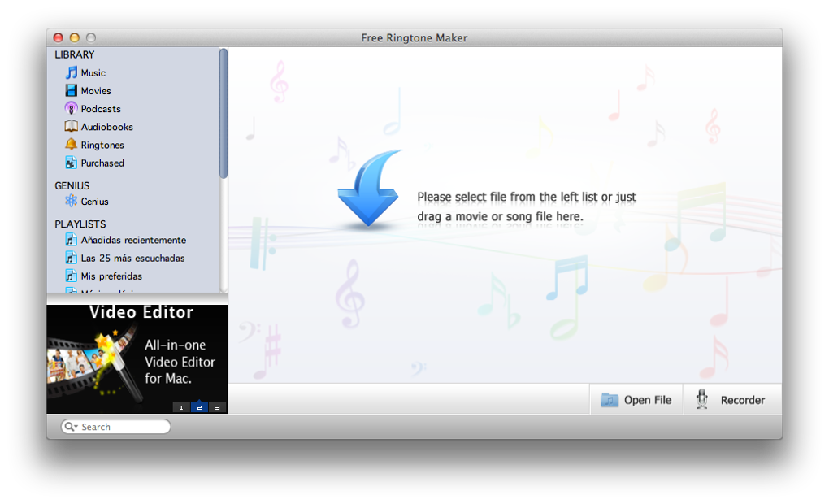
Task: Click the folder icon for Open File
Action: [609, 400]
